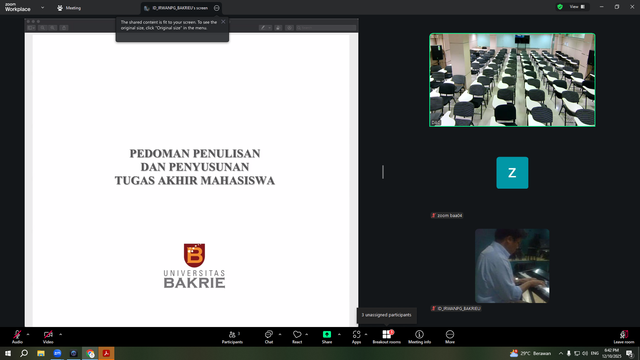Open Zoom app icon in taskbar
Viewport: 640px width, 360px height.
tap(57, 353)
